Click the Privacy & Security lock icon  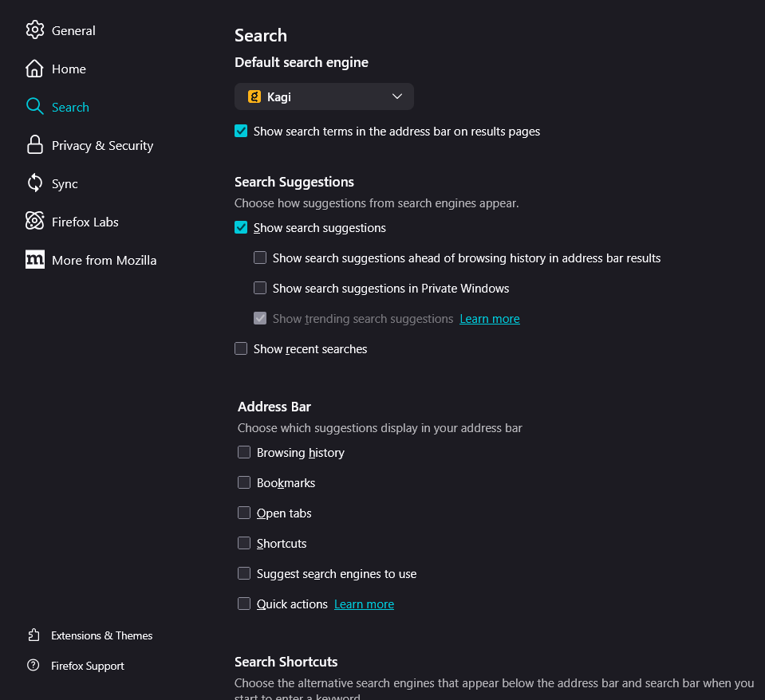(34, 145)
